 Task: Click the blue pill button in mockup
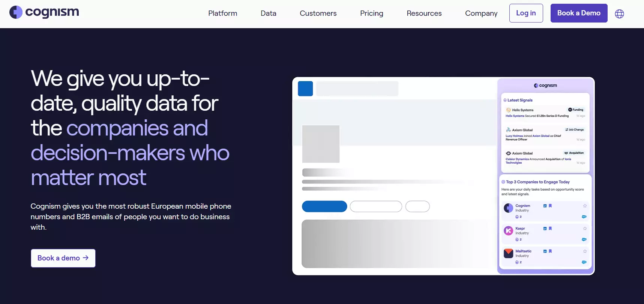point(324,206)
